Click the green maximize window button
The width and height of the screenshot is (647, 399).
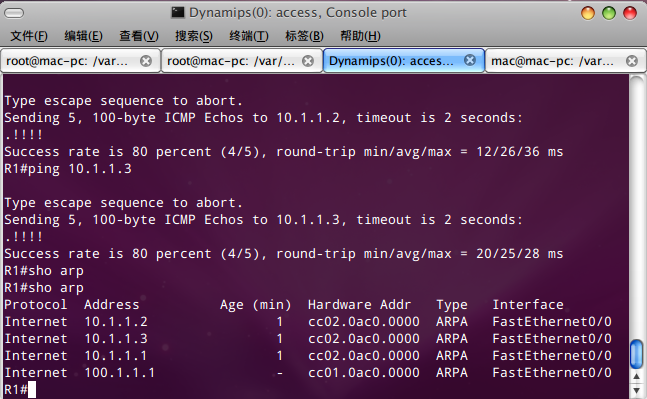point(609,13)
